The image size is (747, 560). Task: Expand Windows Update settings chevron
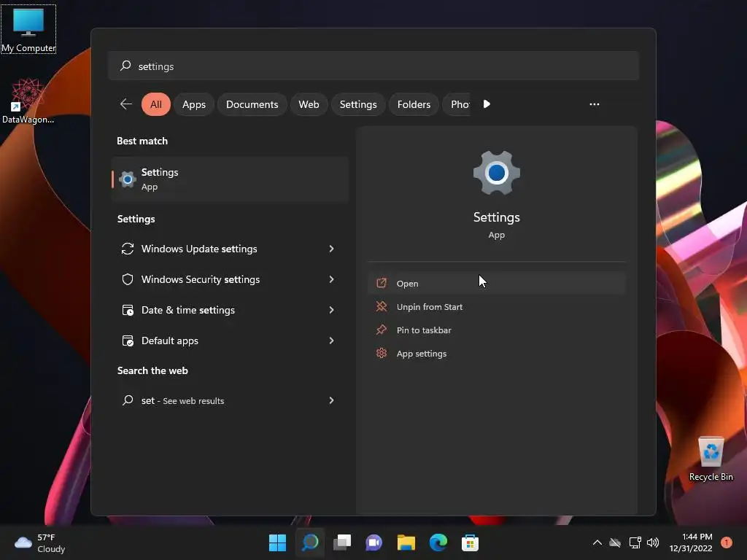[332, 249]
